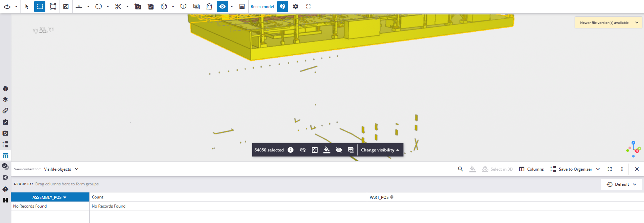This screenshot has width=644, height=223.
Task: Toggle the rectangle selection tool
Action: [x=40, y=6]
